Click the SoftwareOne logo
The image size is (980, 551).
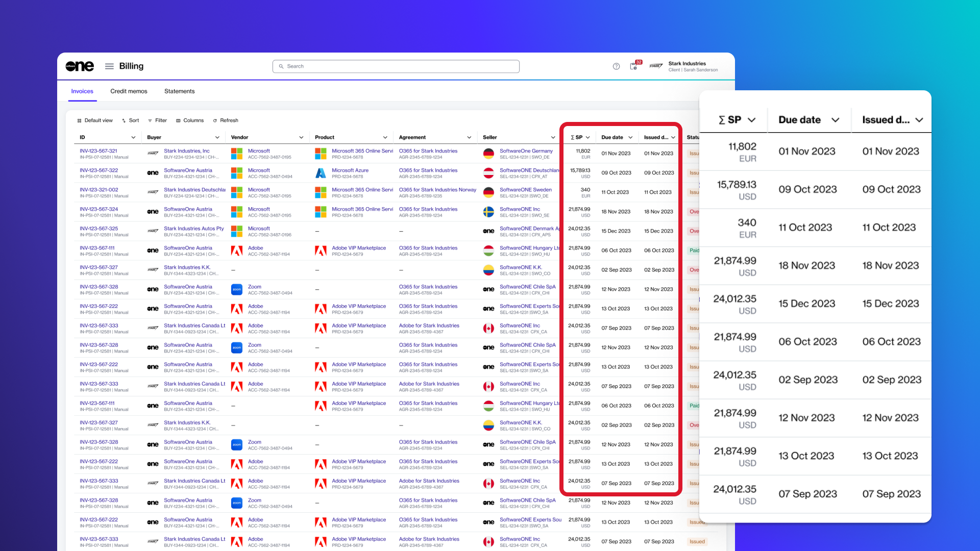tap(80, 66)
